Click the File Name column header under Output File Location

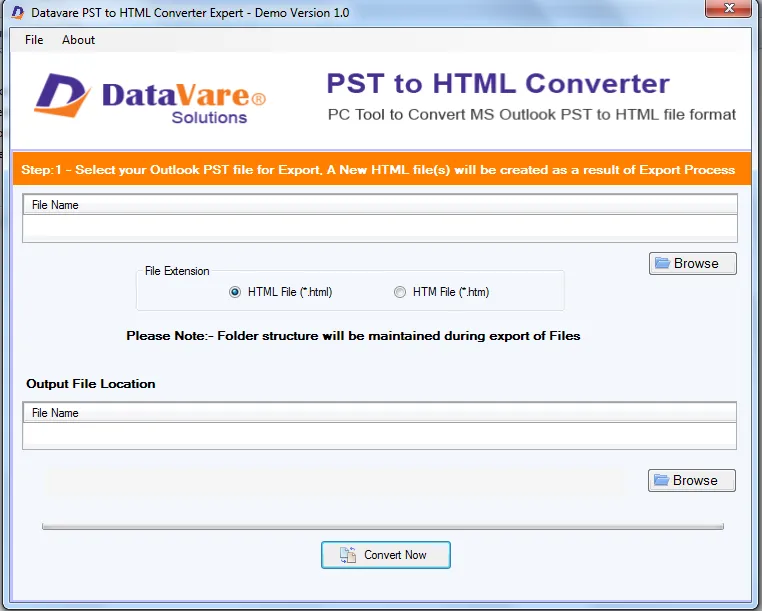[380, 413]
